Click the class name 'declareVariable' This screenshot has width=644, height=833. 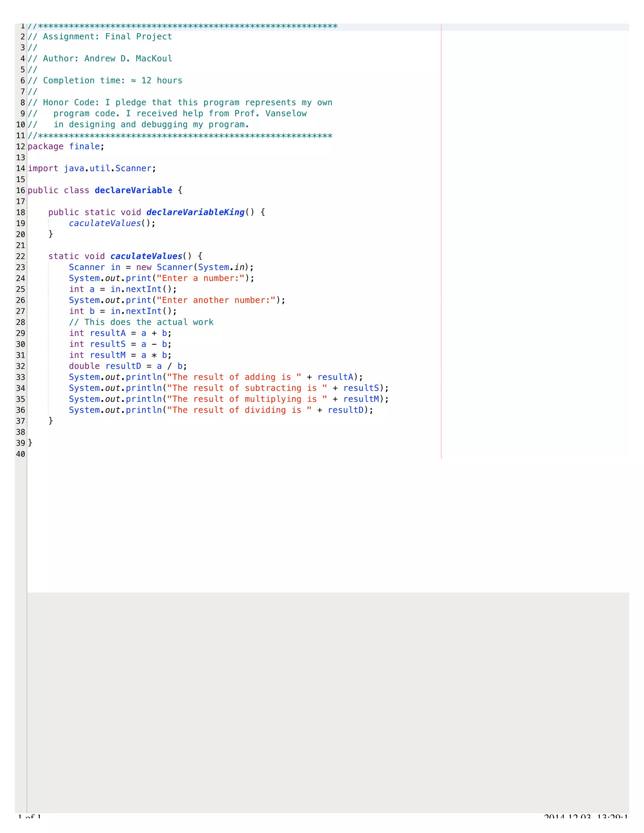click(134, 190)
